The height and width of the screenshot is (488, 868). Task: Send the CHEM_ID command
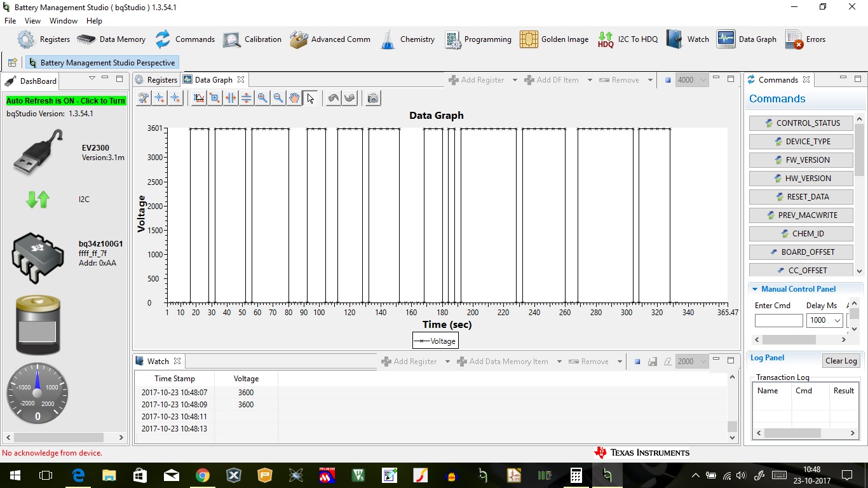pos(802,234)
